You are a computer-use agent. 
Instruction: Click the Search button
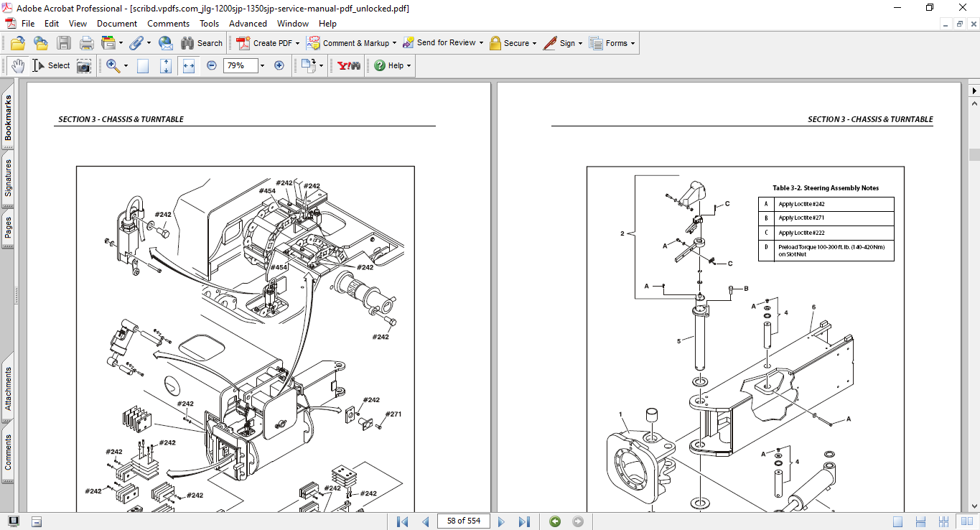[202, 43]
